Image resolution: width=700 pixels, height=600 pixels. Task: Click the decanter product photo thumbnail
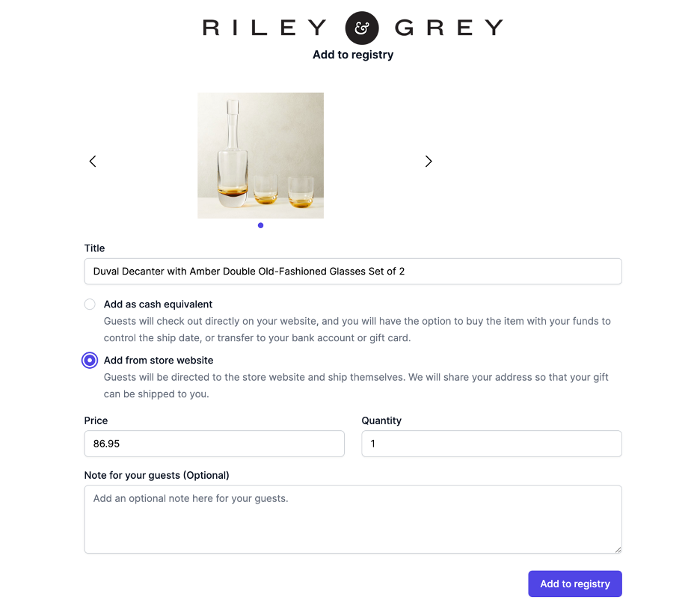(x=260, y=155)
